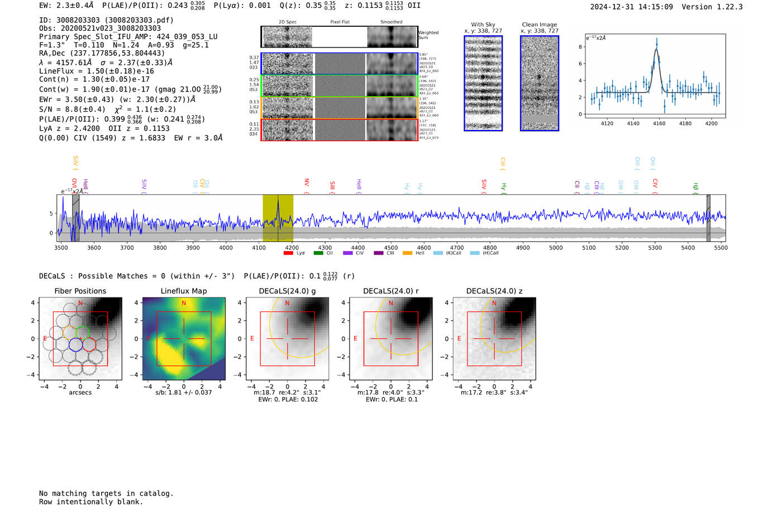Viewport: 782px width, 532px height.
Task: Click the s/b: 1.81 +/- 0.037 caption
Action: click(x=184, y=392)
